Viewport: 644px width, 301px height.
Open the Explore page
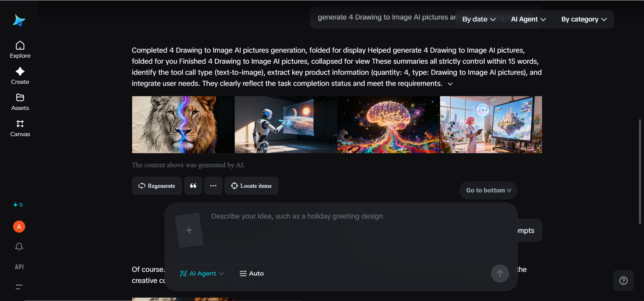pyautogui.click(x=20, y=50)
